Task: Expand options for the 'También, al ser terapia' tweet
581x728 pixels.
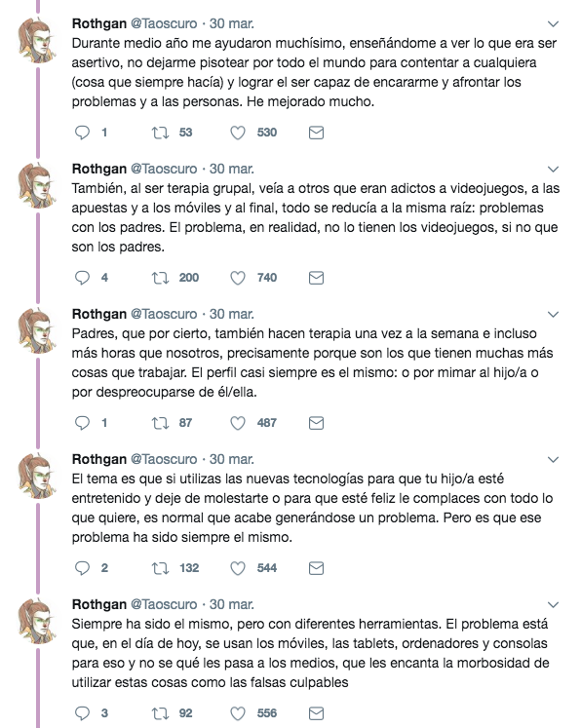Action: (x=553, y=170)
